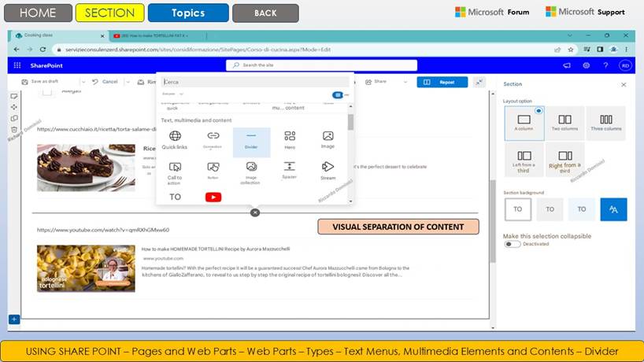The height and width of the screenshot is (362, 644).
Task: Open SharePoint settings gear
Action: click(586, 65)
